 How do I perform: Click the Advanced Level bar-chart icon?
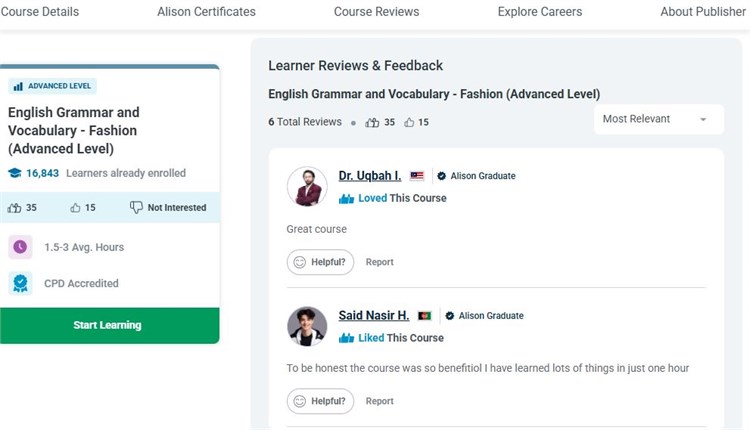18,87
